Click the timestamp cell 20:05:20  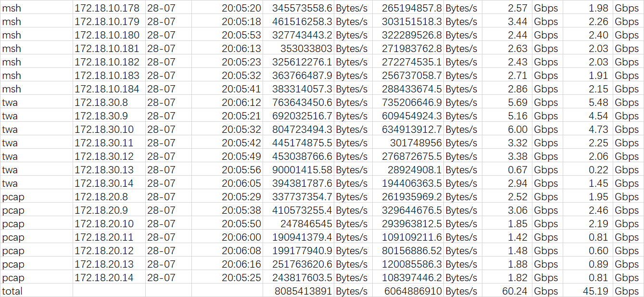[x=241, y=8]
